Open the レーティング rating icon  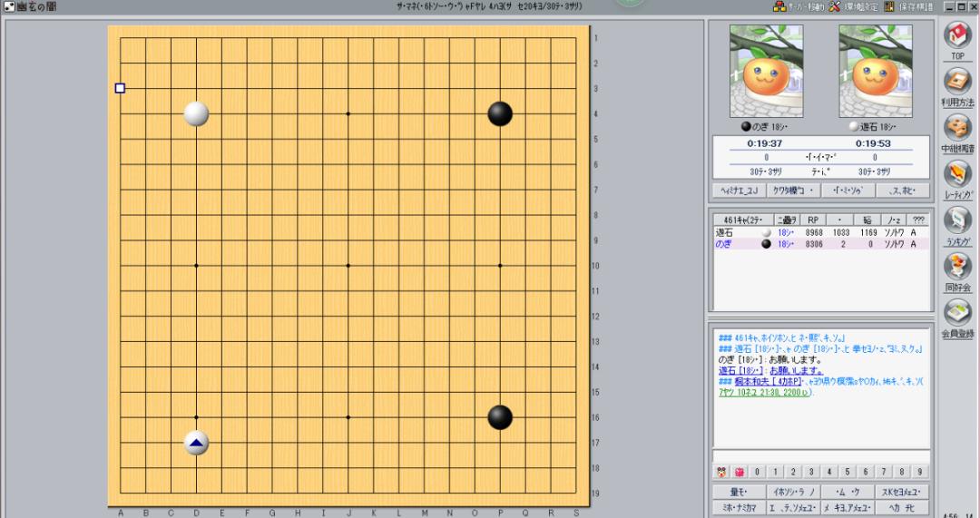957,173
